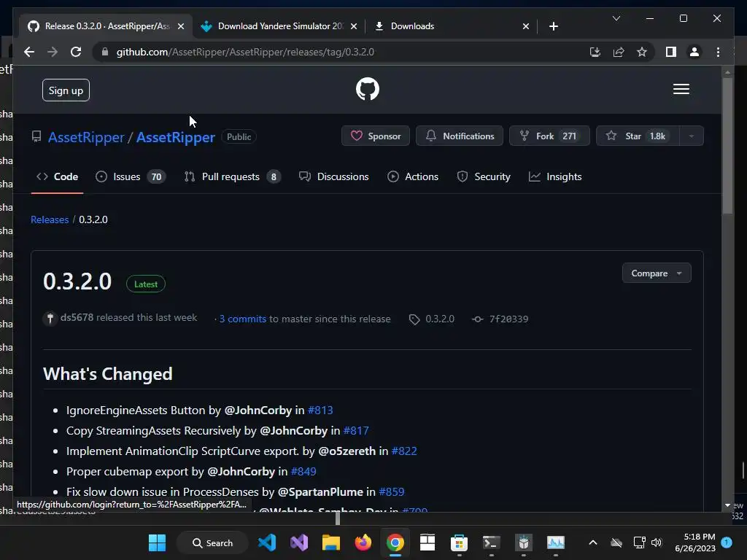Open Windows Start menu
The height and width of the screenshot is (560, 747).
tap(158, 542)
